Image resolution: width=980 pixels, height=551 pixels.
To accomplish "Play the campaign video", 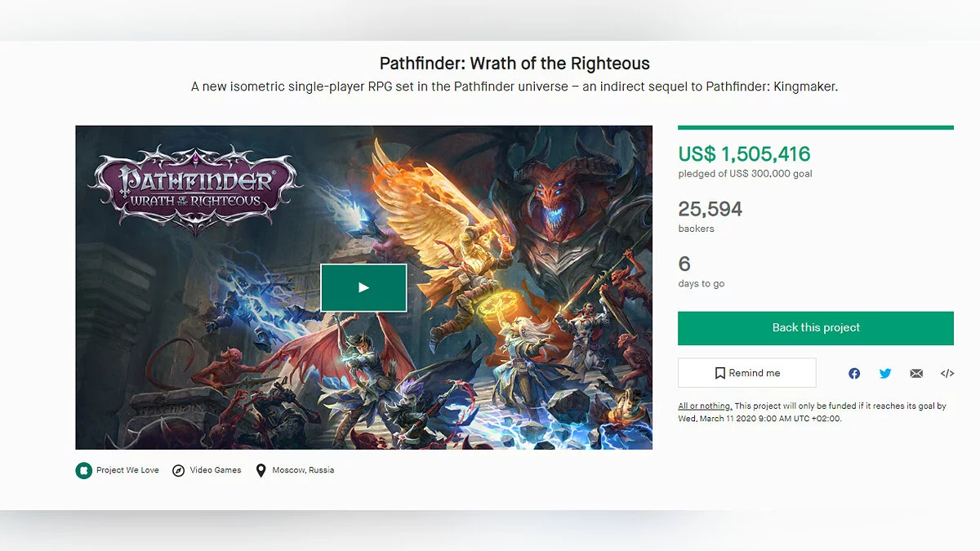I will [363, 287].
